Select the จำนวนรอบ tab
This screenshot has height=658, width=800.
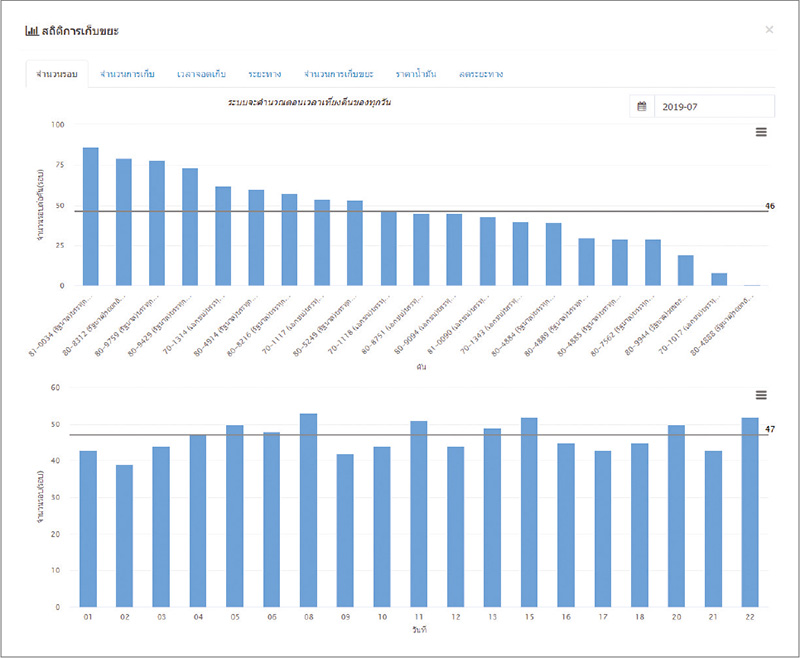56,75
